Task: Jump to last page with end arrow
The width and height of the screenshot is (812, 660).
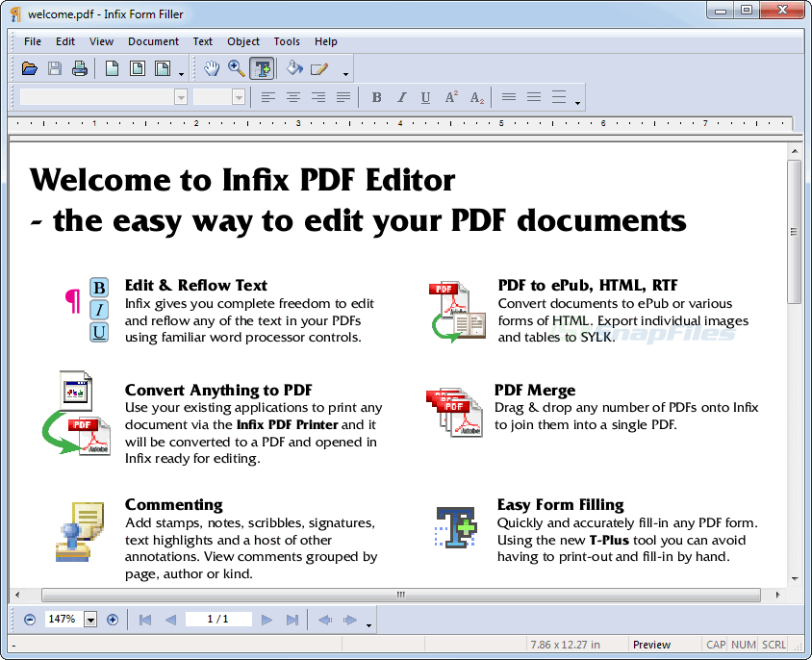Action: click(292, 619)
